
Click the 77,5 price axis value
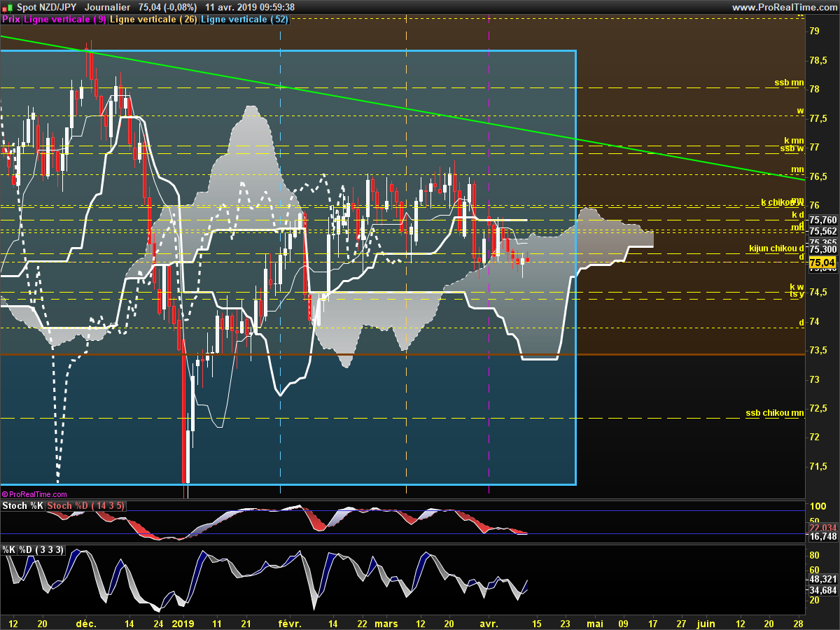tap(818, 118)
